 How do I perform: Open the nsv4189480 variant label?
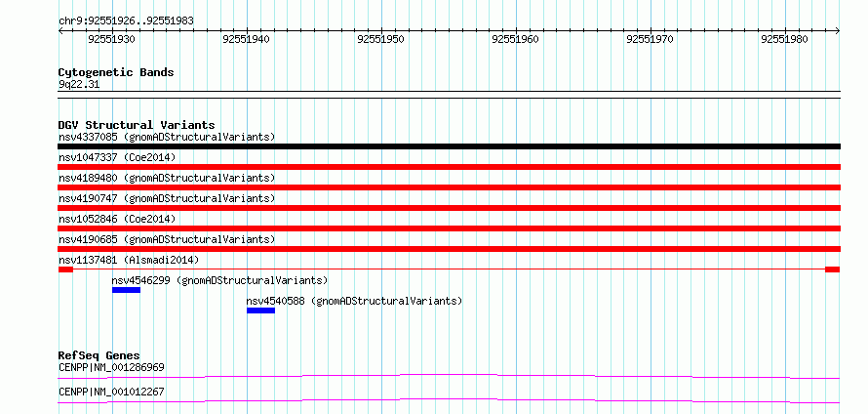(167, 178)
